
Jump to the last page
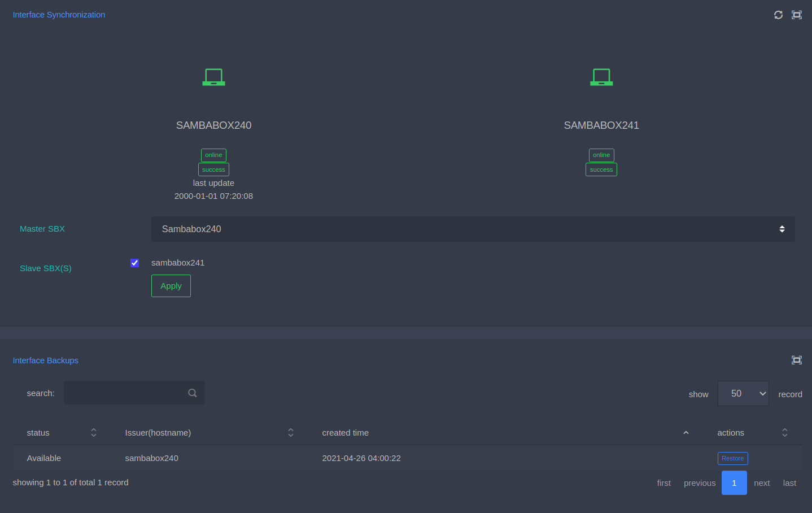pyautogui.click(x=789, y=482)
